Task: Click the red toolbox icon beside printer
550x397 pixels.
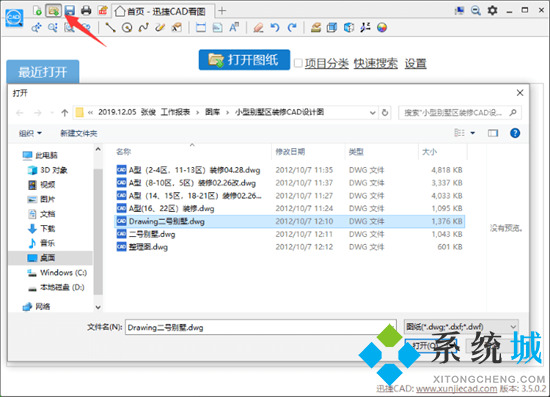Action: pos(102,11)
